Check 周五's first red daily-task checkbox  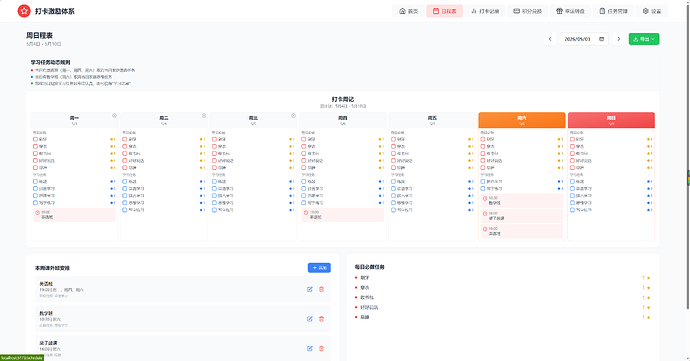[393, 139]
